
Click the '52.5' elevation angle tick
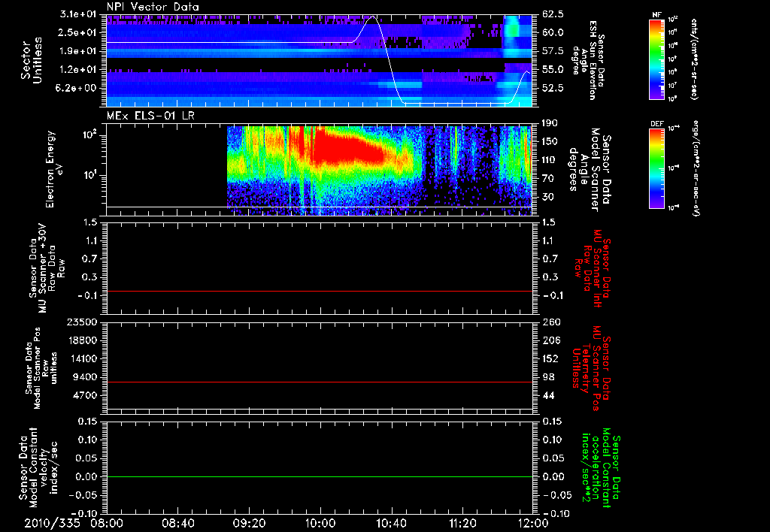pyautogui.click(x=553, y=89)
